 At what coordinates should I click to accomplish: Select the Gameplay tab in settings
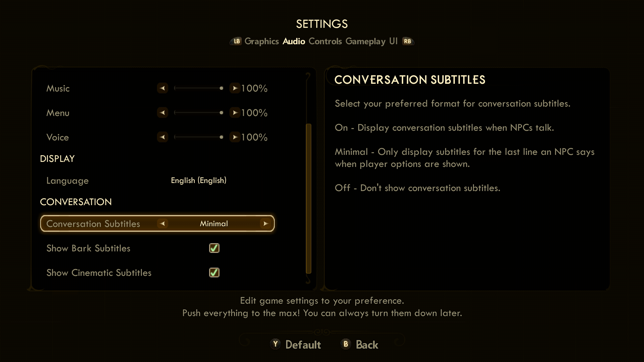[365, 41]
